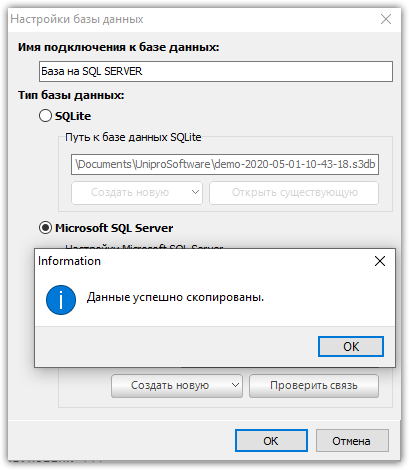Select the SQLite radio button

tap(45, 116)
